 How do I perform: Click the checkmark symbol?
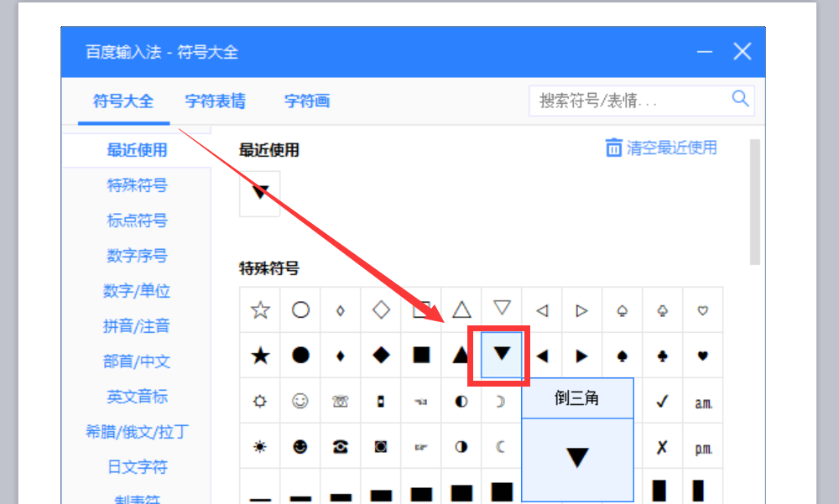[662, 400]
